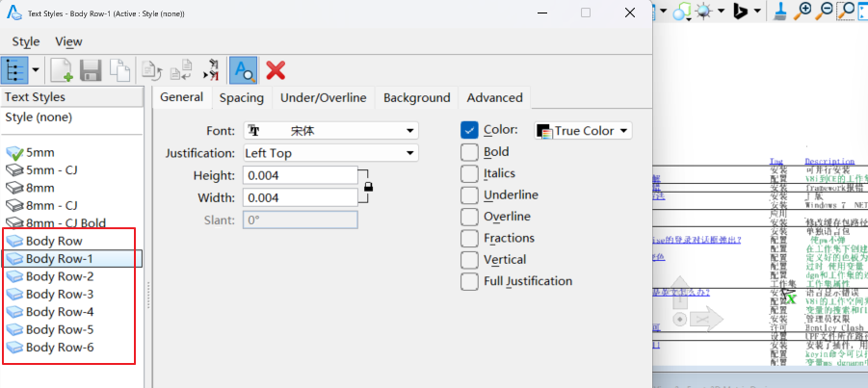Screen dimensions: 868x388
Task: Click the Copy style icon
Action: [x=119, y=69]
